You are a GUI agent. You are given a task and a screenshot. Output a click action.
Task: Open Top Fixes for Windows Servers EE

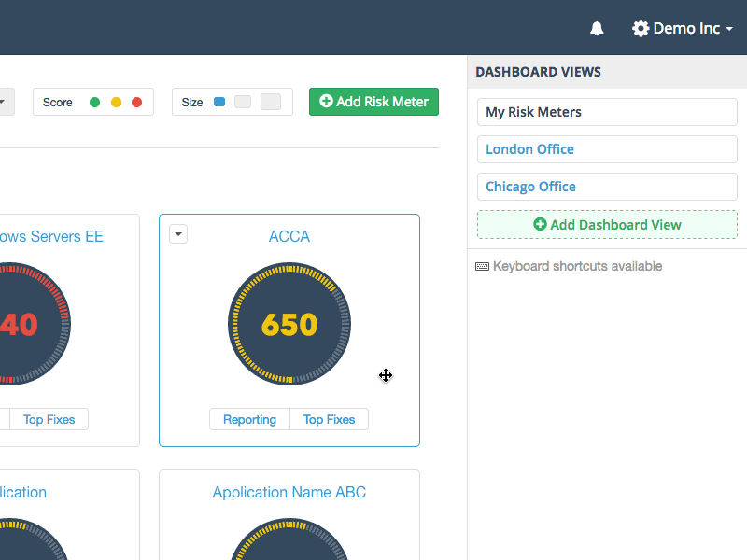(x=49, y=419)
